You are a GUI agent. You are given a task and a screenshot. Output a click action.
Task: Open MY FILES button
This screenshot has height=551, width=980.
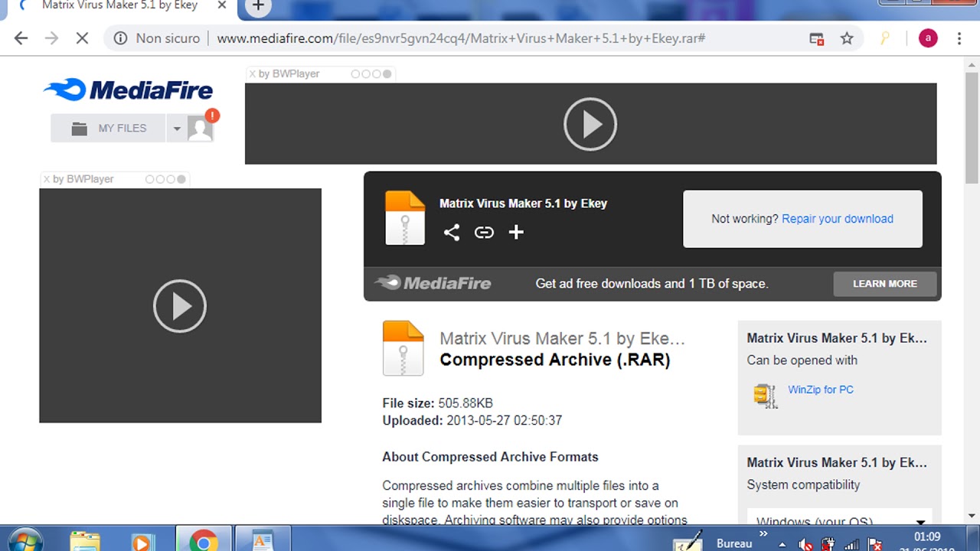pos(108,128)
